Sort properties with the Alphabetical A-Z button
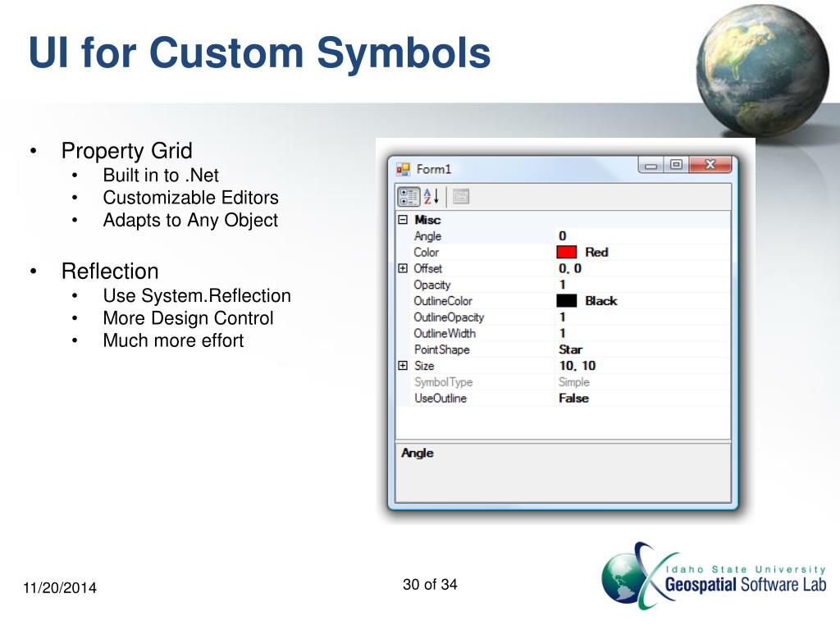The width and height of the screenshot is (840, 630). 431,197
